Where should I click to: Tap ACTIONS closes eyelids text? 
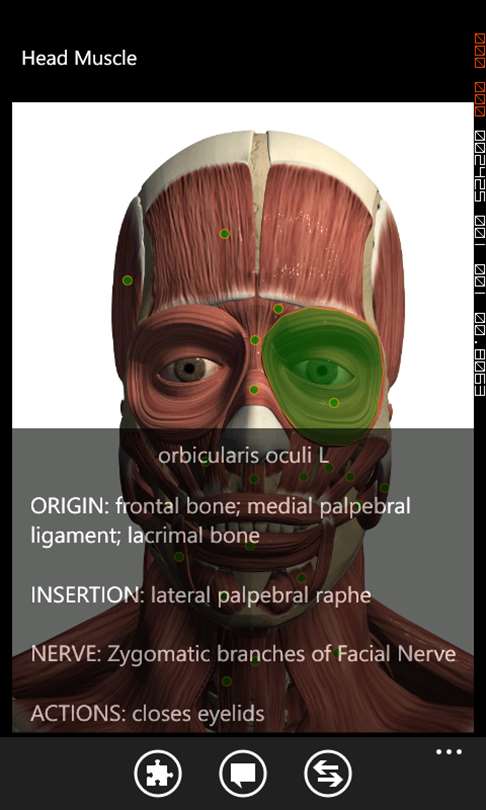(147, 714)
